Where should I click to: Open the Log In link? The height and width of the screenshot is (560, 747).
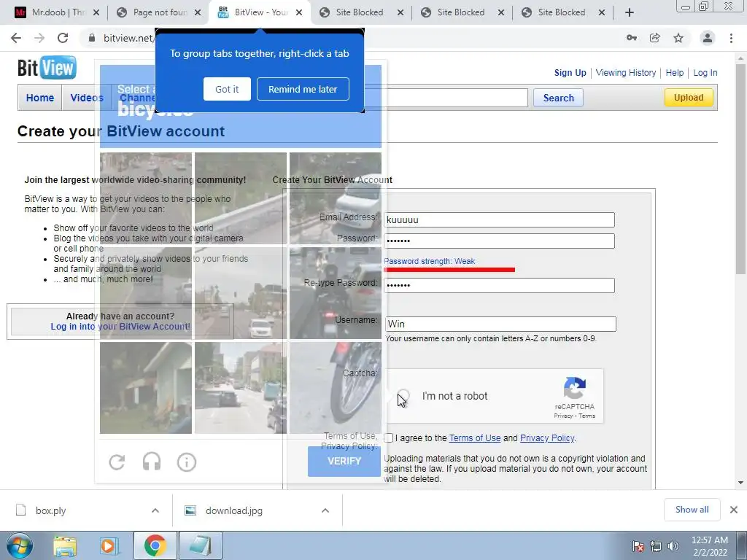705,73
